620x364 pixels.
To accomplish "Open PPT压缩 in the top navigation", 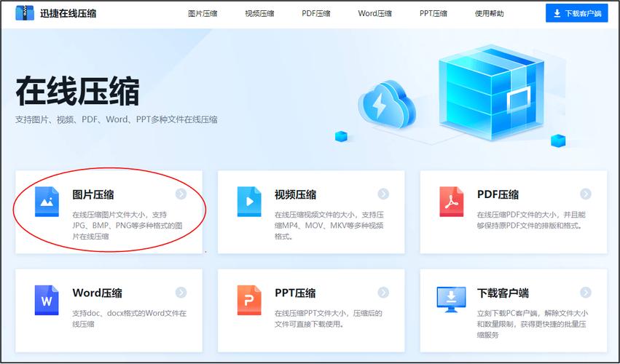I will pos(433,13).
